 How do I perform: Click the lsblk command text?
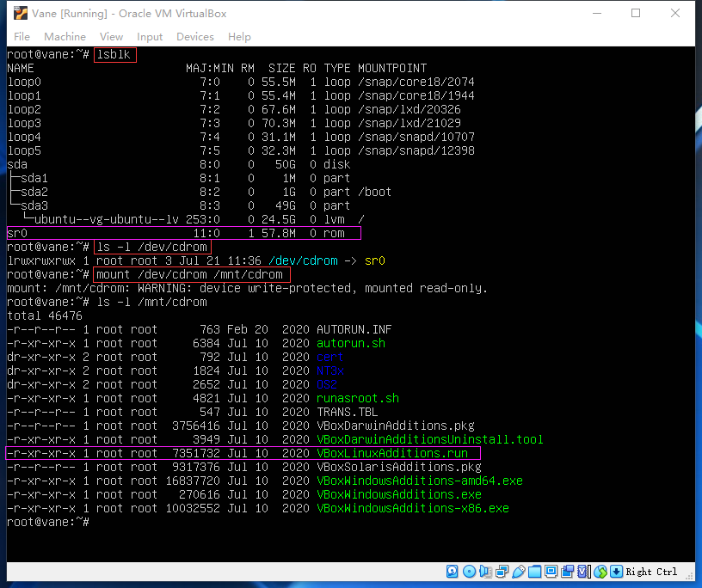(x=114, y=55)
